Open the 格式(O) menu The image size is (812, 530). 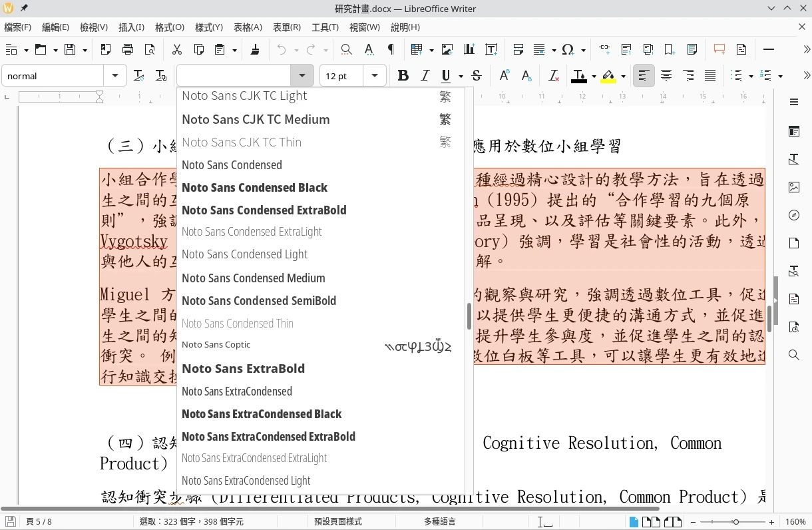point(169,27)
